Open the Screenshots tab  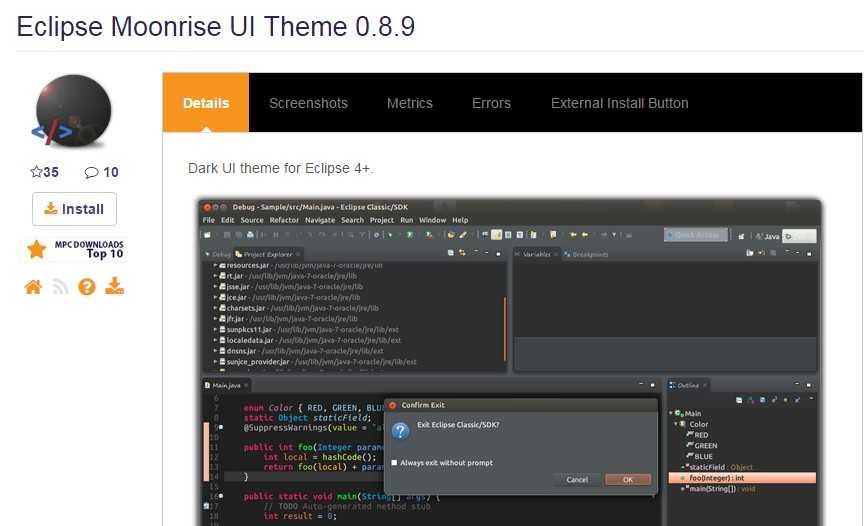(308, 103)
